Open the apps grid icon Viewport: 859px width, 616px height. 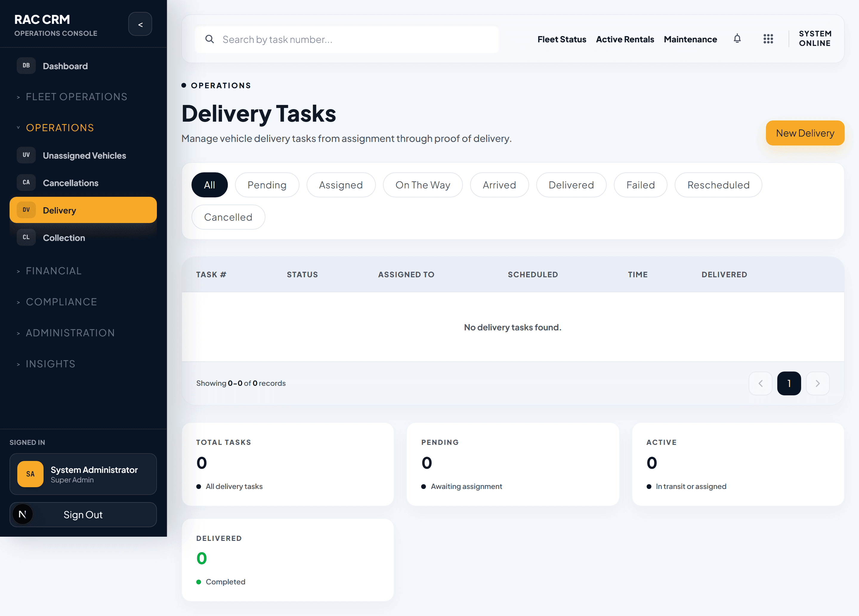coord(768,39)
